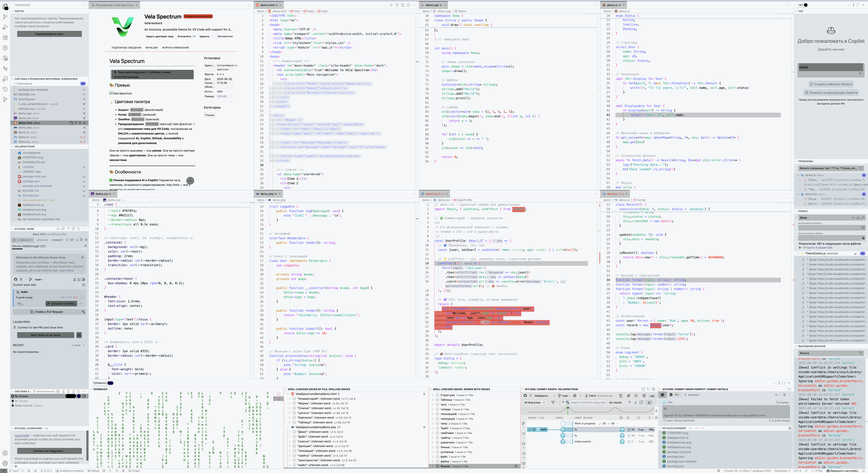Screen dimensions: 868x473
Task: Switch to the demo.cpp tab
Action: pos(433,5)
